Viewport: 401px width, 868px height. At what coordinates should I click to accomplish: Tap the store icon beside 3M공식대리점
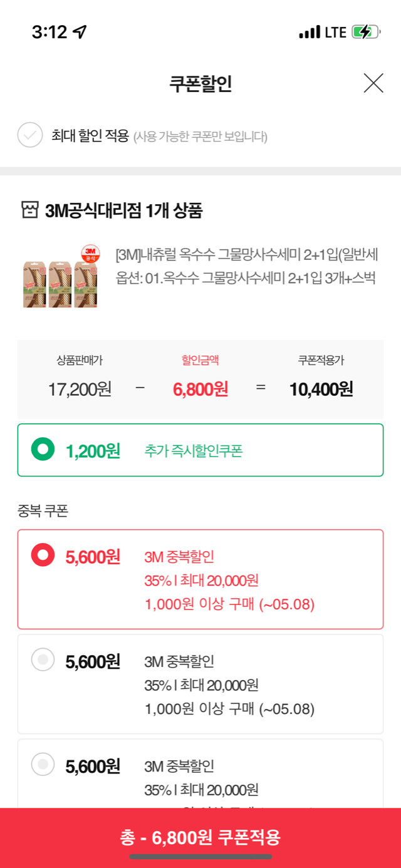click(x=30, y=210)
